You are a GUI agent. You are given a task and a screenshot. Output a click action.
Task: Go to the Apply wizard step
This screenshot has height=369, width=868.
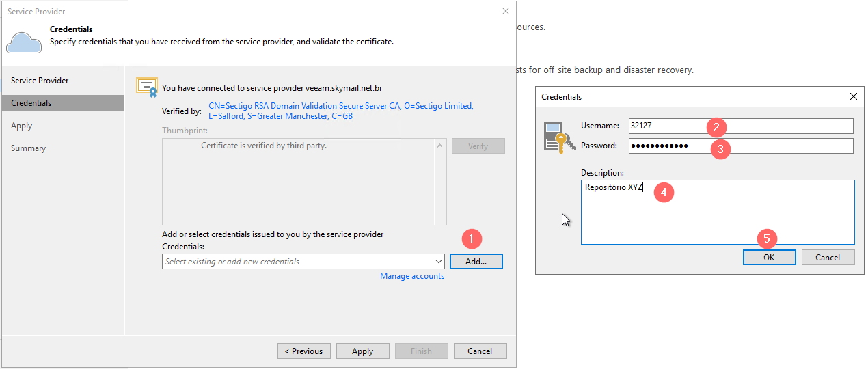pos(22,126)
